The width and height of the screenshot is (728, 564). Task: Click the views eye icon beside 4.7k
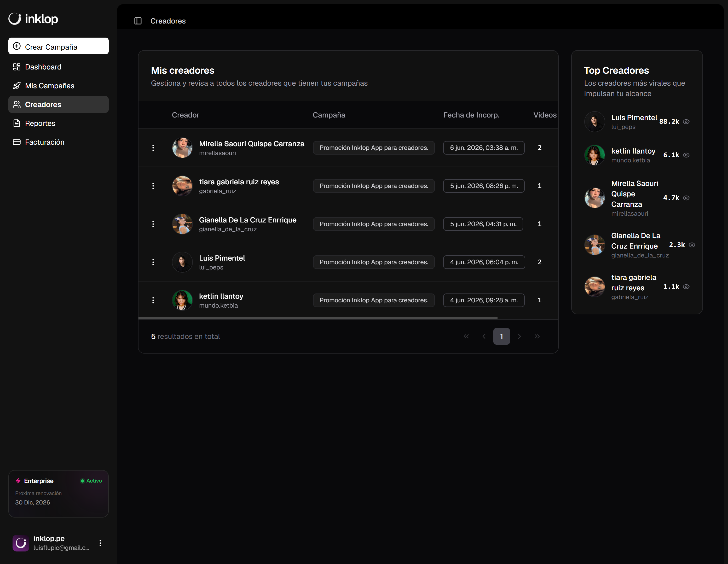(x=686, y=198)
